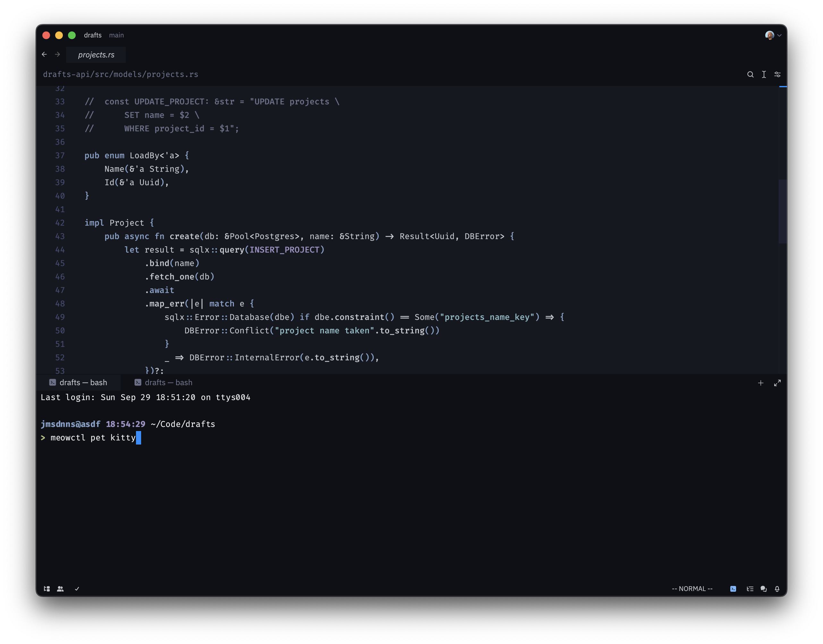Click '~/Code/drafts' path in terminal
Image resolution: width=823 pixels, height=644 pixels.
(x=183, y=424)
